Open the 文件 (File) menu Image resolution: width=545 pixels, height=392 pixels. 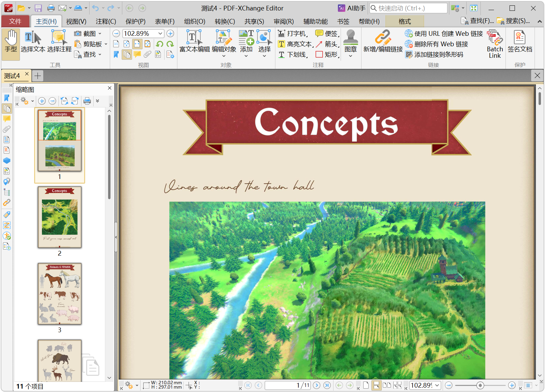pos(15,21)
